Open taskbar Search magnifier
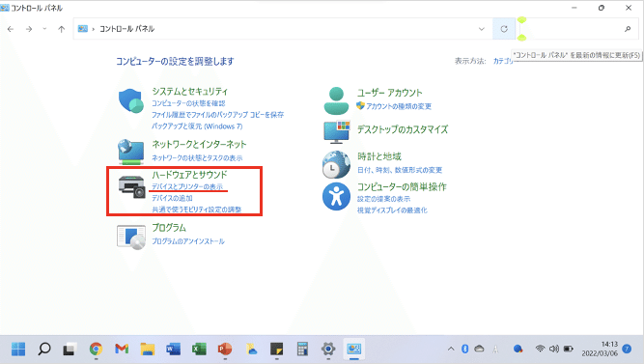644x364 pixels. pos(44,350)
